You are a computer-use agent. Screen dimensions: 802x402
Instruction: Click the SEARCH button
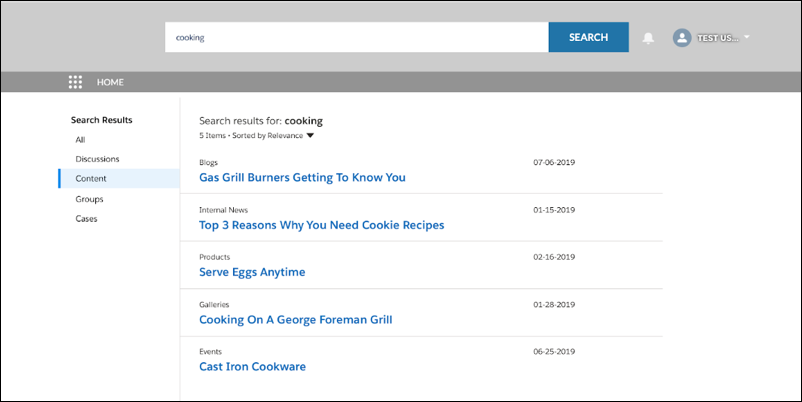589,37
